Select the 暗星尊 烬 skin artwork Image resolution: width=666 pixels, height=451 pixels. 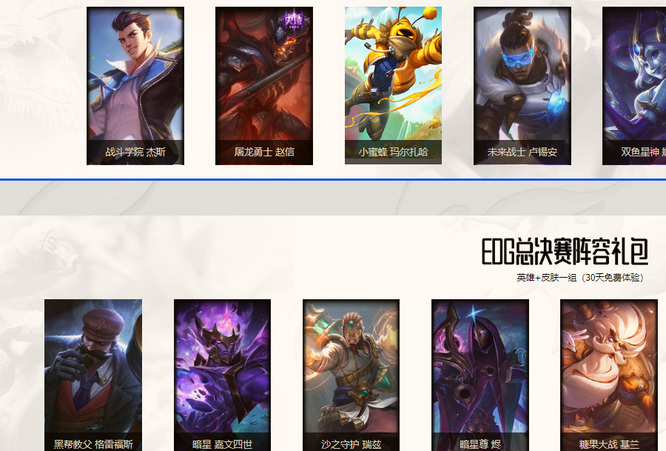click(x=480, y=375)
